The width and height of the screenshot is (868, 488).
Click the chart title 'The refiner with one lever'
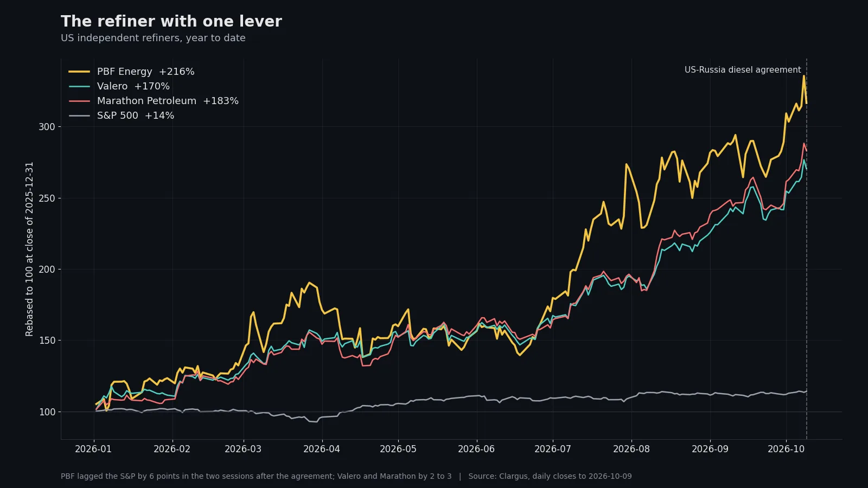[171, 22]
